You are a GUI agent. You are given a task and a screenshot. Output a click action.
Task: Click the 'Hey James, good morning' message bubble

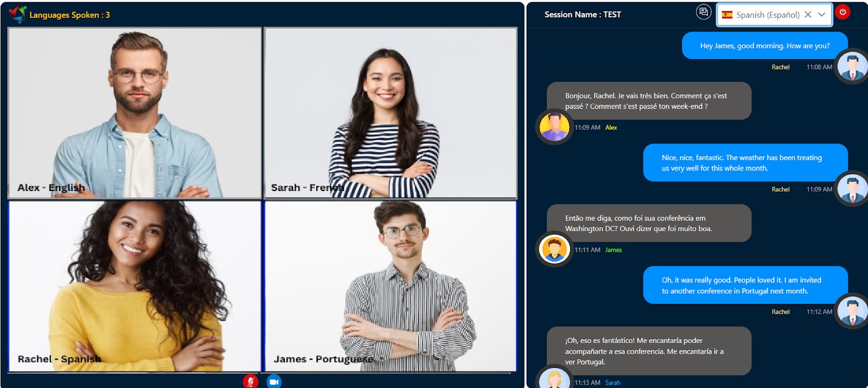click(765, 46)
